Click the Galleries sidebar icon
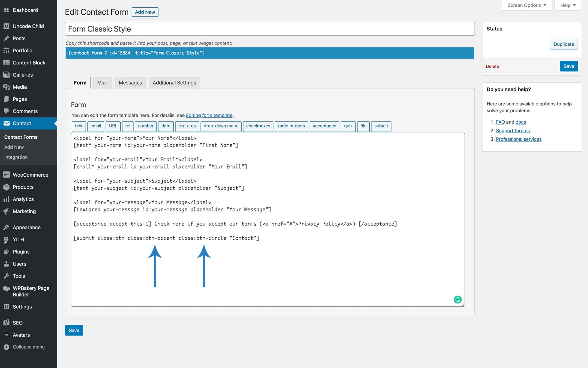This screenshot has width=588, height=368. [6, 75]
